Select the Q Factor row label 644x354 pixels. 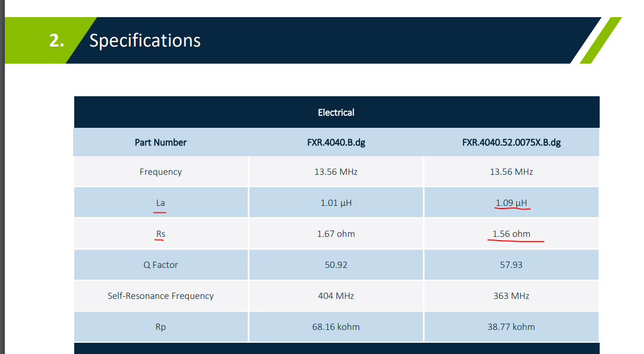click(161, 265)
